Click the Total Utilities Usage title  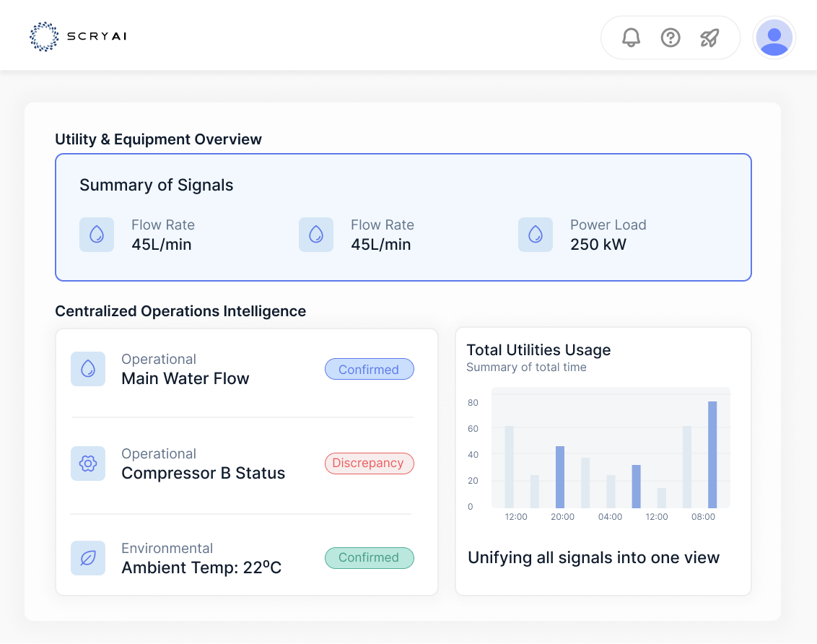538,349
